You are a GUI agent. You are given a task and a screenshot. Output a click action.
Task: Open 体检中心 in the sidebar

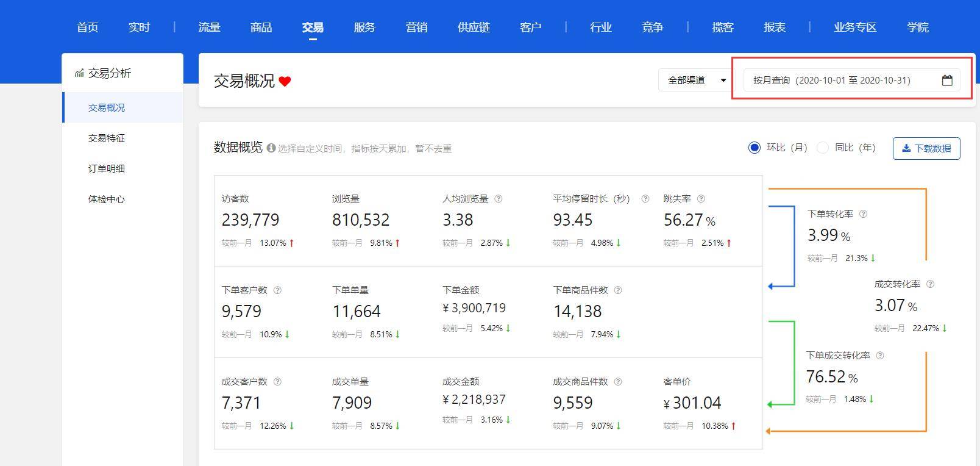[107, 199]
